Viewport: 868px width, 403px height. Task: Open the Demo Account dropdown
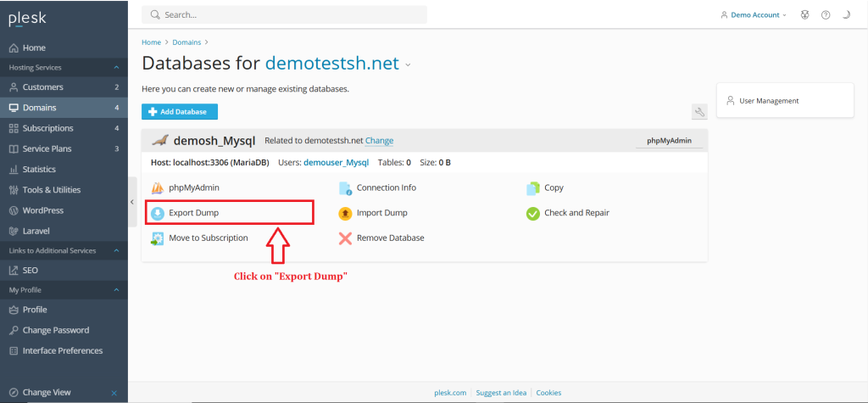pyautogui.click(x=754, y=15)
